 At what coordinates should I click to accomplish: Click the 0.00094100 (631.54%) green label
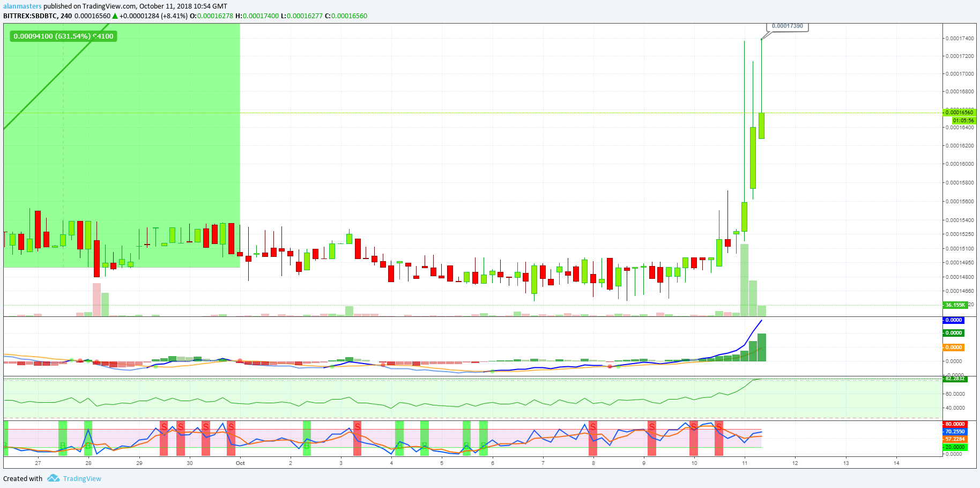(63, 36)
